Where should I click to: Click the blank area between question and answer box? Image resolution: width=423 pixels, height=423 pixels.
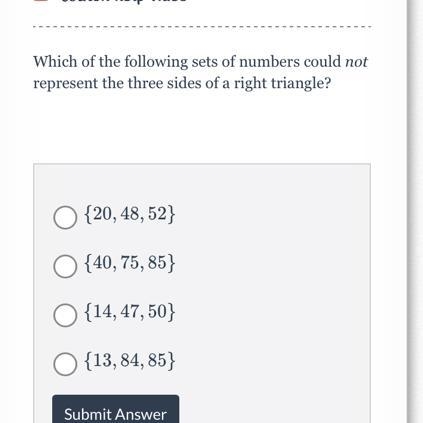202,128
